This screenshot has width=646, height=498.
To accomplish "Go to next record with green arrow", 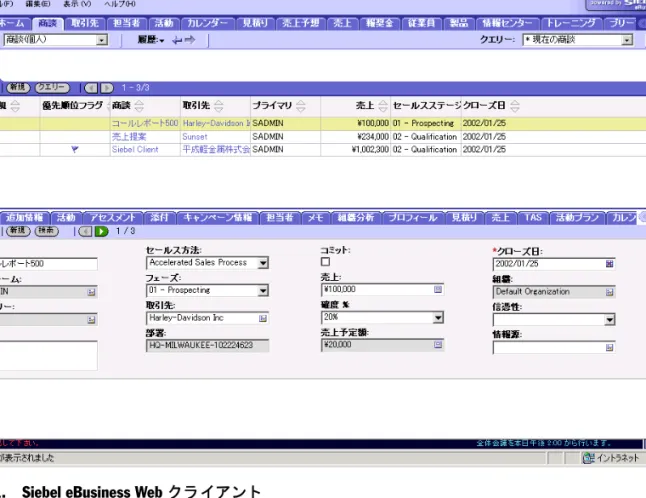I will 101,231.
